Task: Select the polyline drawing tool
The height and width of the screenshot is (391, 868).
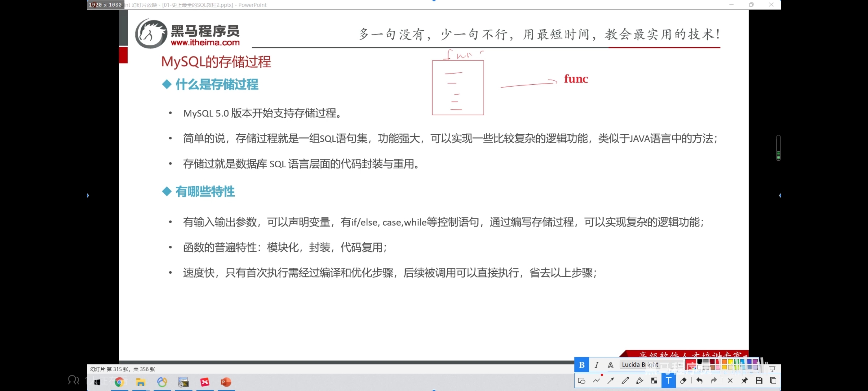Action: click(x=596, y=380)
